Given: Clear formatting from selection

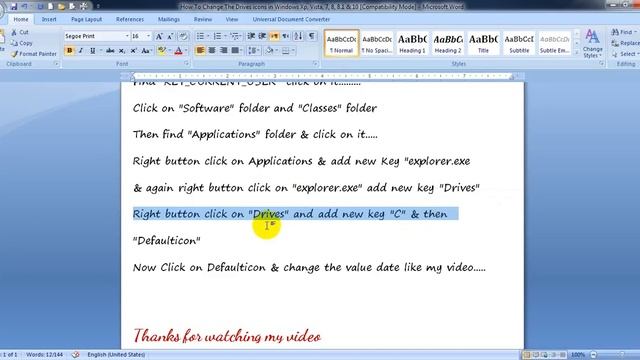Looking at the screenshot, I should pyautogui.click(x=183, y=36).
